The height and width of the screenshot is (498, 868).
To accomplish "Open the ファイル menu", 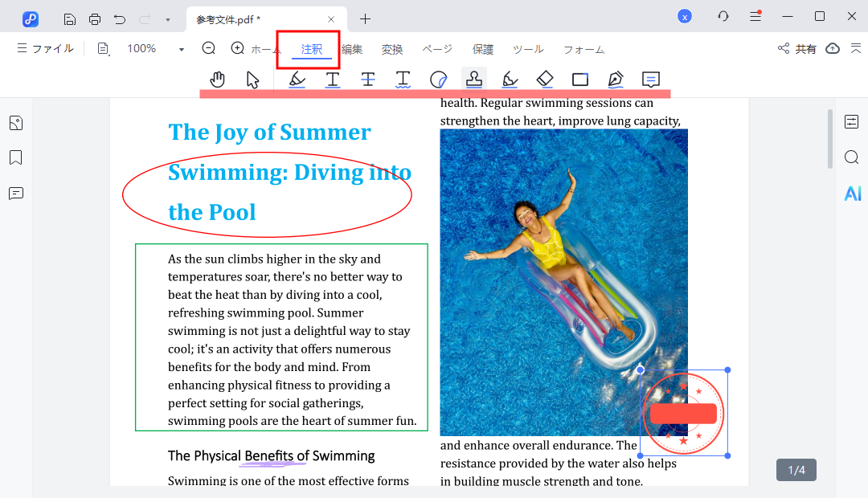I will coord(45,49).
